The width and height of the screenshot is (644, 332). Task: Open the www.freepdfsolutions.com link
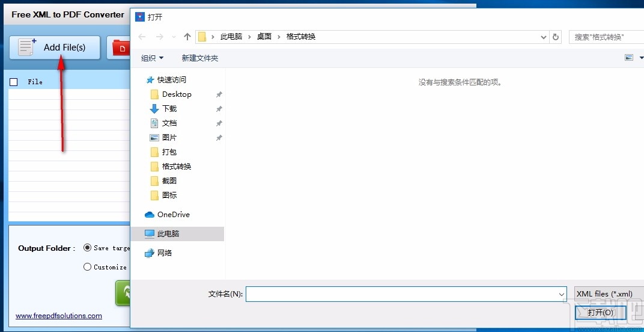tap(59, 316)
